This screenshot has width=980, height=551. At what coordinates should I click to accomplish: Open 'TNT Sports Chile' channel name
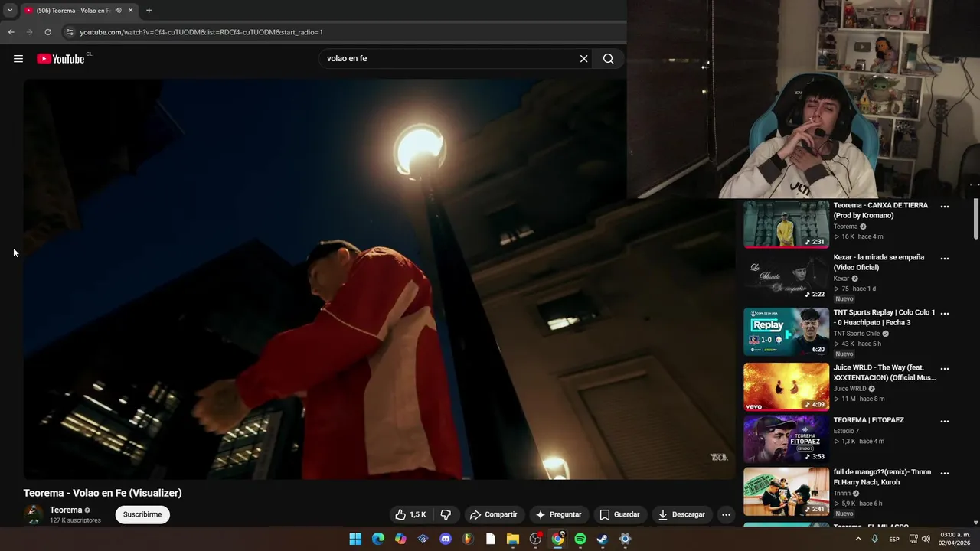tap(857, 334)
